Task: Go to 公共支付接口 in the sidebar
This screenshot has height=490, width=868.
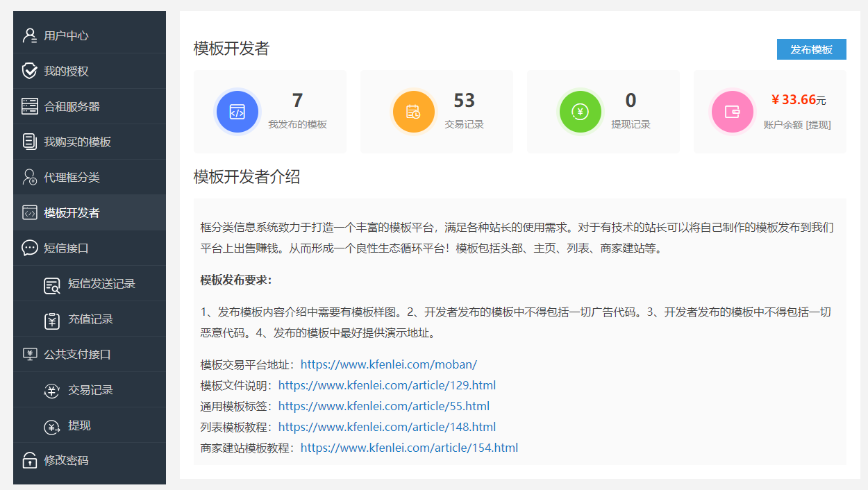Action: click(77, 354)
